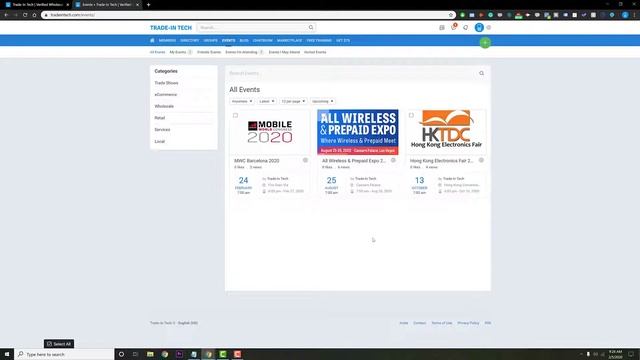Image resolution: width=640 pixels, height=360 pixels.
Task: Open the Privacy Policy footer link
Action: pyautogui.click(x=468, y=323)
